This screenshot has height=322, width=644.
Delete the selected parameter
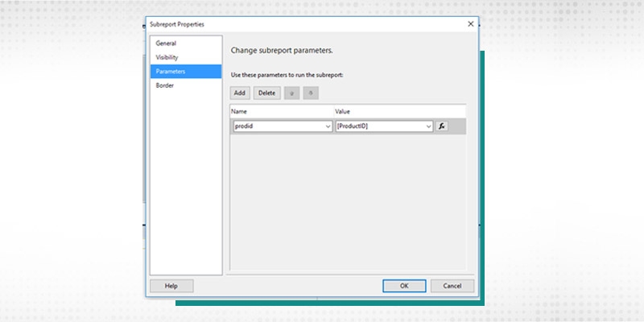tap(266, 93)
